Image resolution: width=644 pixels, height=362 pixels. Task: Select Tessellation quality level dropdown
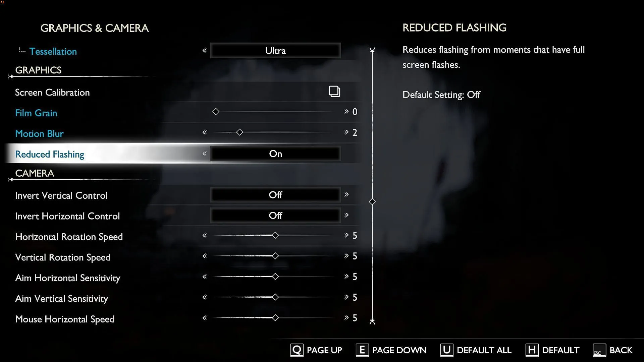click(274, 50)
